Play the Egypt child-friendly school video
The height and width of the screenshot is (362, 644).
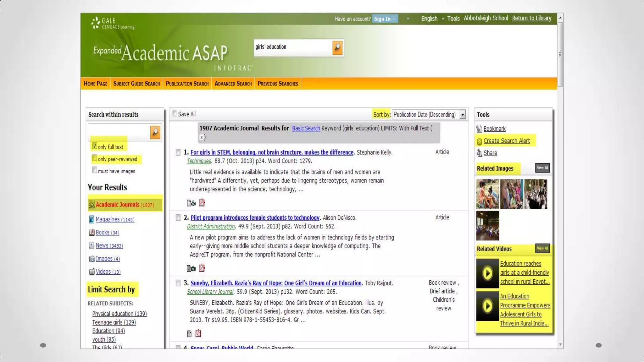point(487,273)
